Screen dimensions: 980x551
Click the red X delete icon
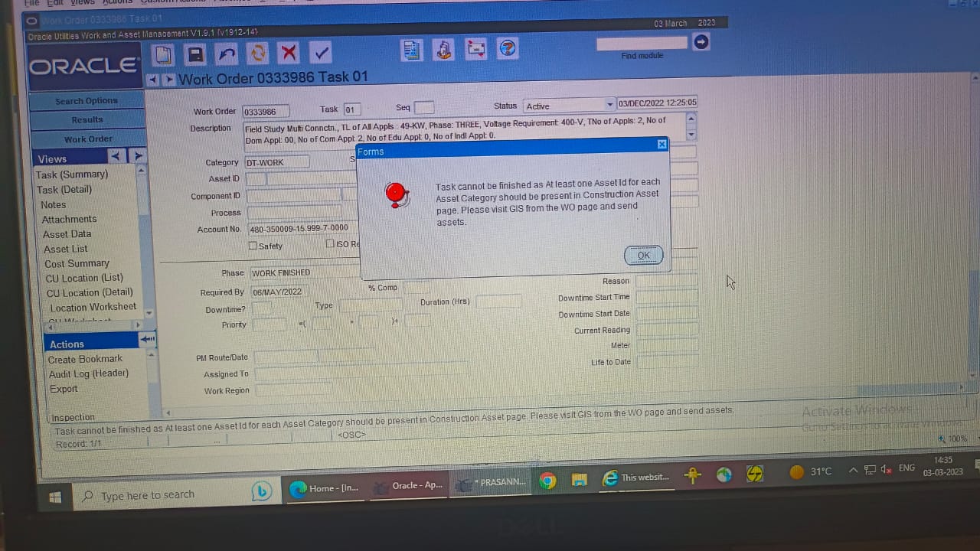pos(289,53)
